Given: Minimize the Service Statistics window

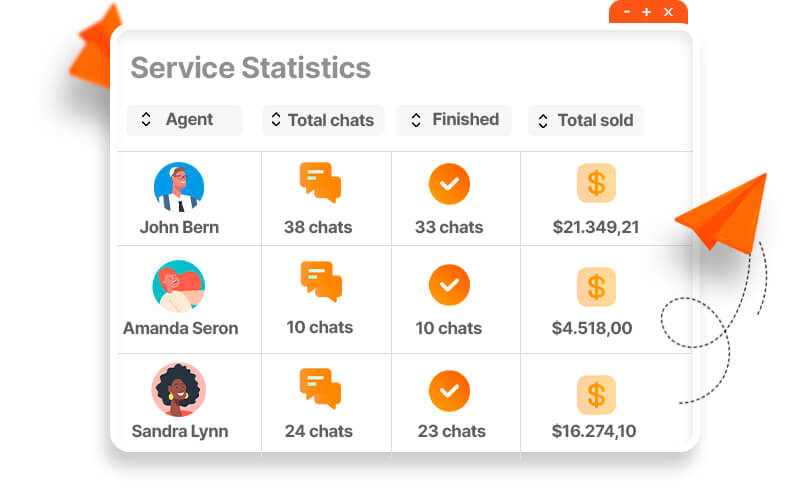Looking at the screenshot, I should (627, 12).
